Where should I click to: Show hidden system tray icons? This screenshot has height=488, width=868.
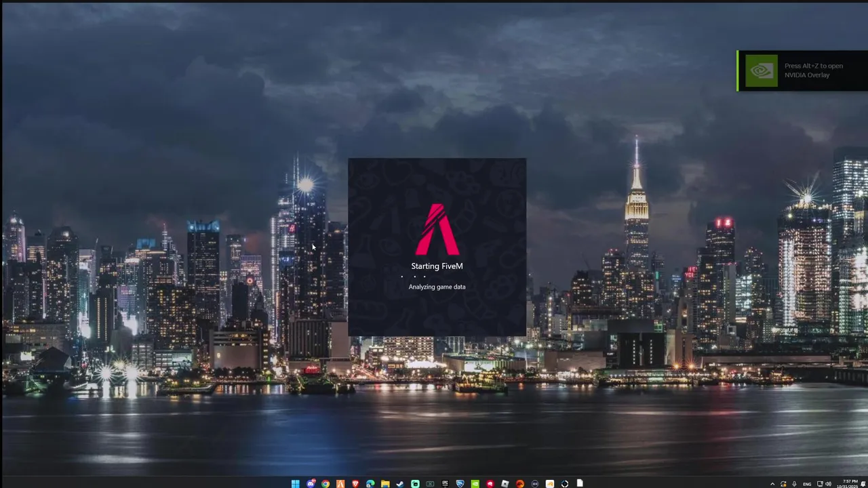pos(772,484)
